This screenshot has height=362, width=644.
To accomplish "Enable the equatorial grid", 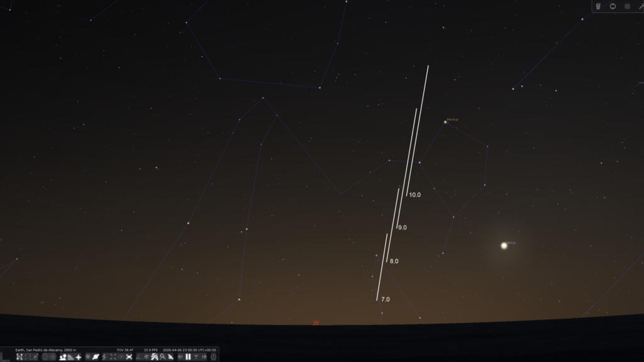I will pyautogui.click(x=45, y=357).
